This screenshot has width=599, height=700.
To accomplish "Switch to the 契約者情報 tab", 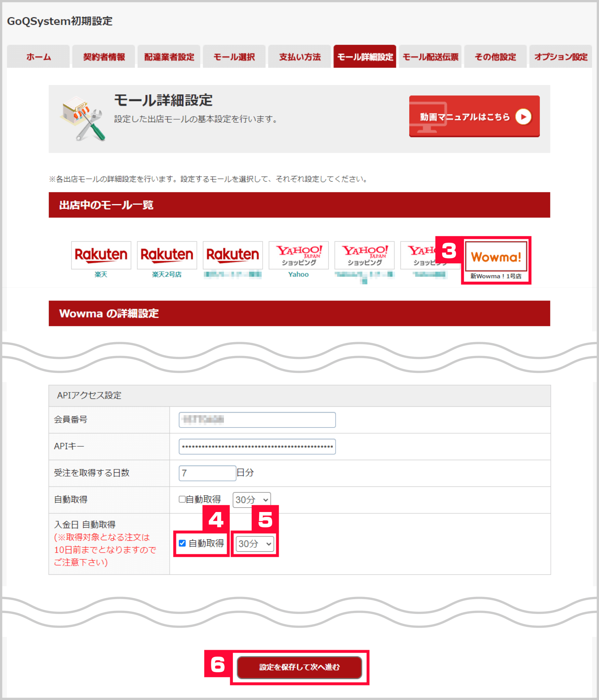I will [104, 56].
